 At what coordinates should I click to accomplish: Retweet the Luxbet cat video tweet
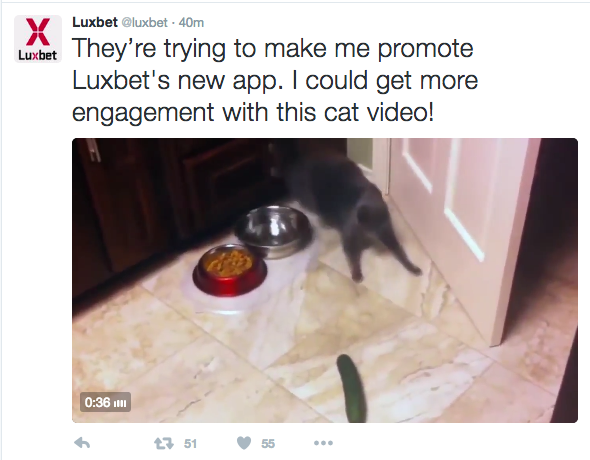[x=164, y=443]
